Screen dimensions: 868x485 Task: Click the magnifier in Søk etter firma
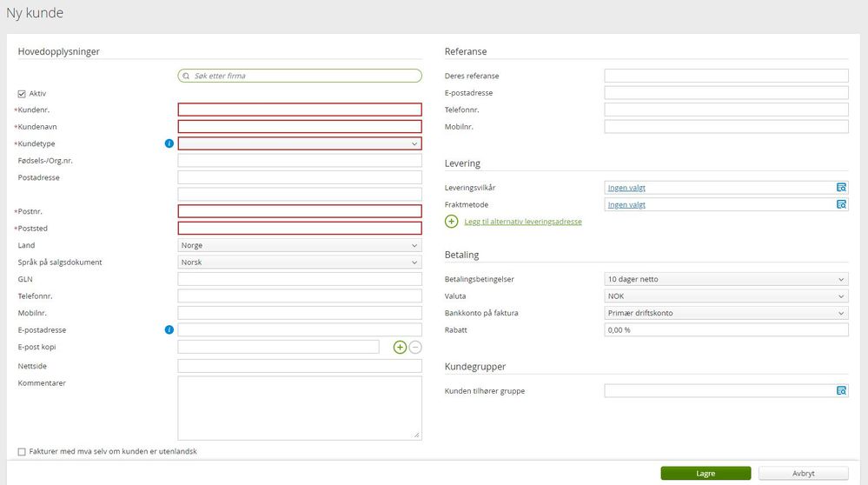(186, 76)
